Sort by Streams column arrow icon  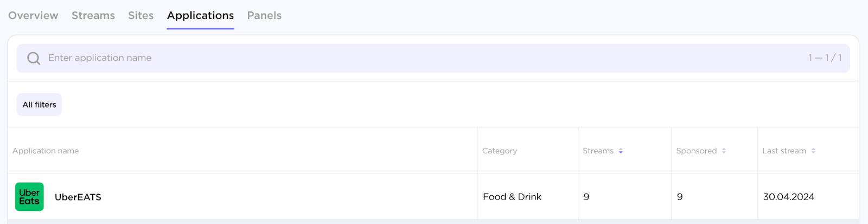pos(621,151)
